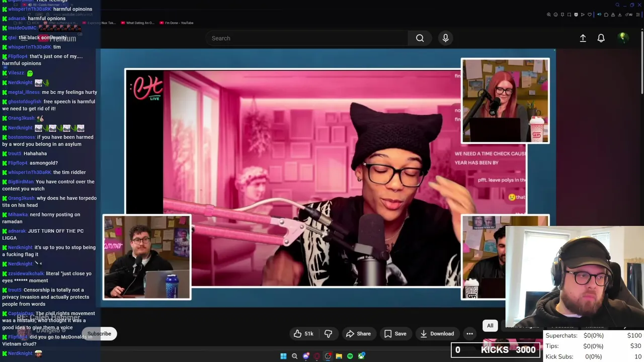Click the YouTube search magnifier button
This screenshot has width=644, height=362.
pyautogui.click(x=420, y=38)
